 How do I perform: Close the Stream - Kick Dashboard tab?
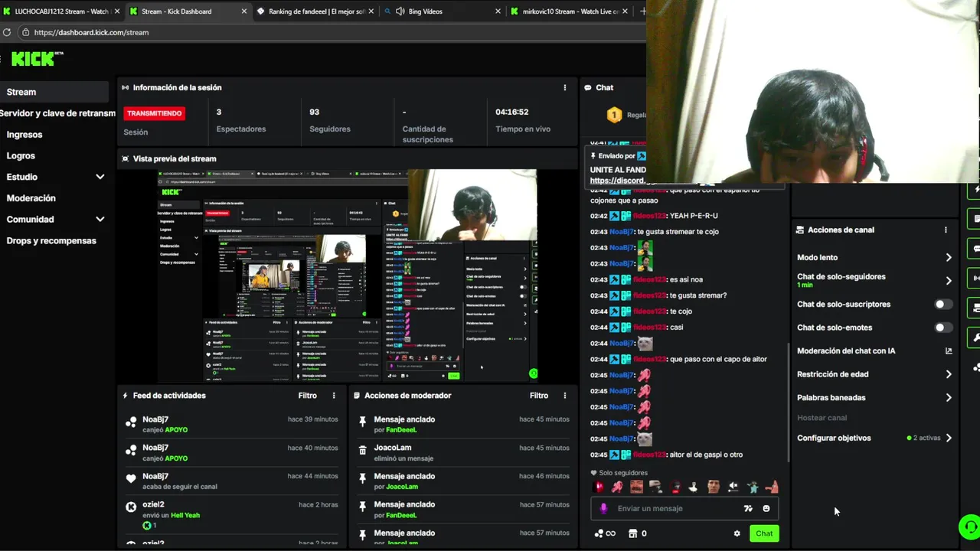pyautogui.click(x=244, y=11)
